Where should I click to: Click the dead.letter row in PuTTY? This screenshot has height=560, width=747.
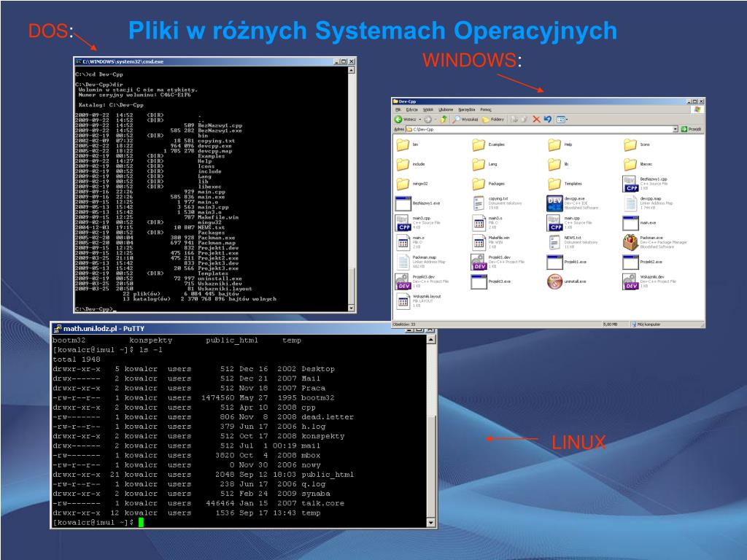point(204,417)
